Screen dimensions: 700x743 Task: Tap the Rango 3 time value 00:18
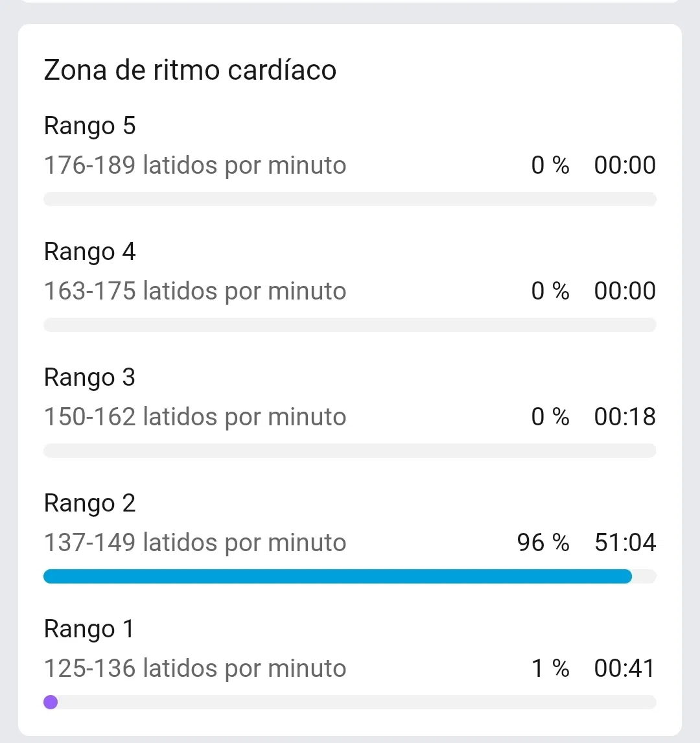625,417
